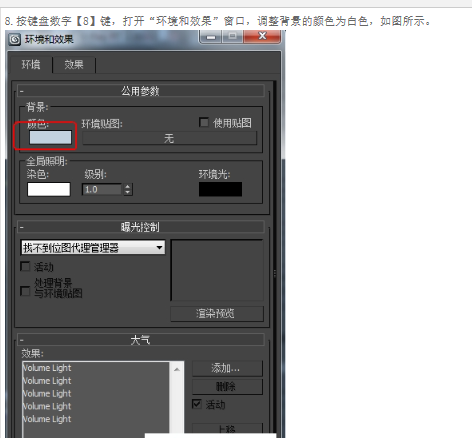The width and height of the screenshot is (472, 438).
Task: Switch to the 效果 tab
Action: [74, 64]
